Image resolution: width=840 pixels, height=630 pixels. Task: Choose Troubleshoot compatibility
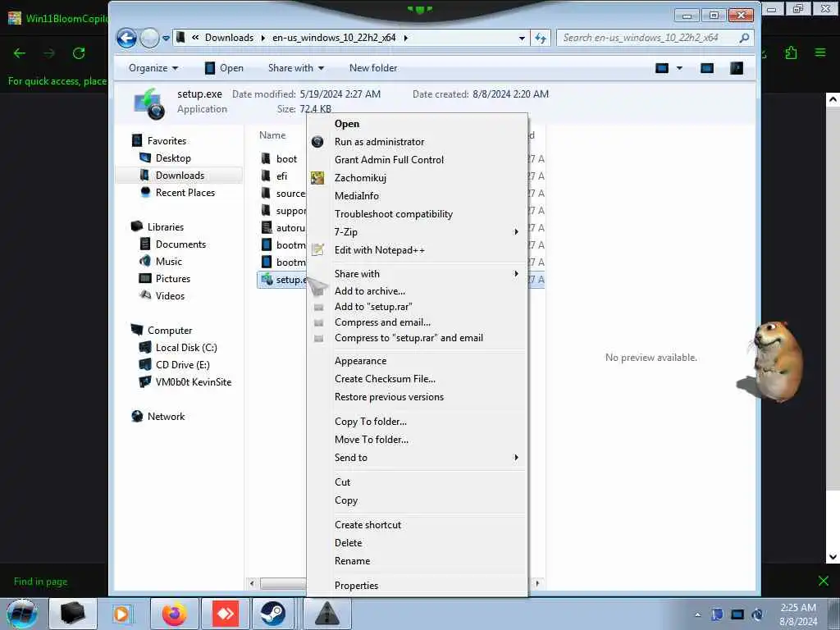point(417,214)
